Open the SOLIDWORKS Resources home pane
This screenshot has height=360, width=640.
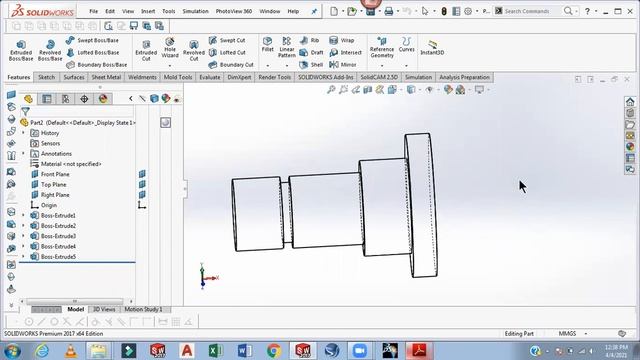[630, 102]
